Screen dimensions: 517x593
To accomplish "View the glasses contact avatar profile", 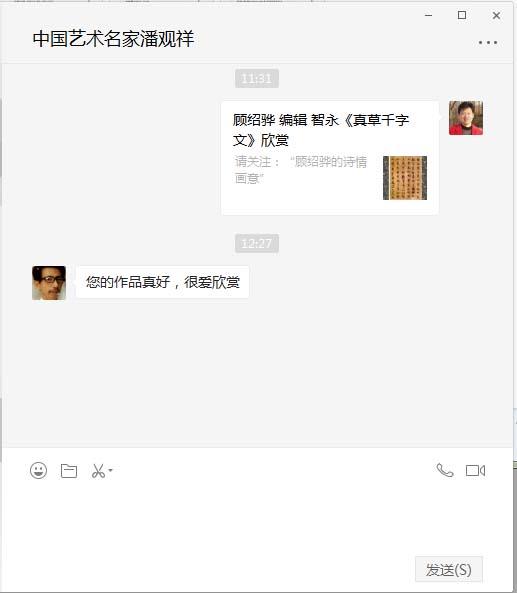I will 49,283.
